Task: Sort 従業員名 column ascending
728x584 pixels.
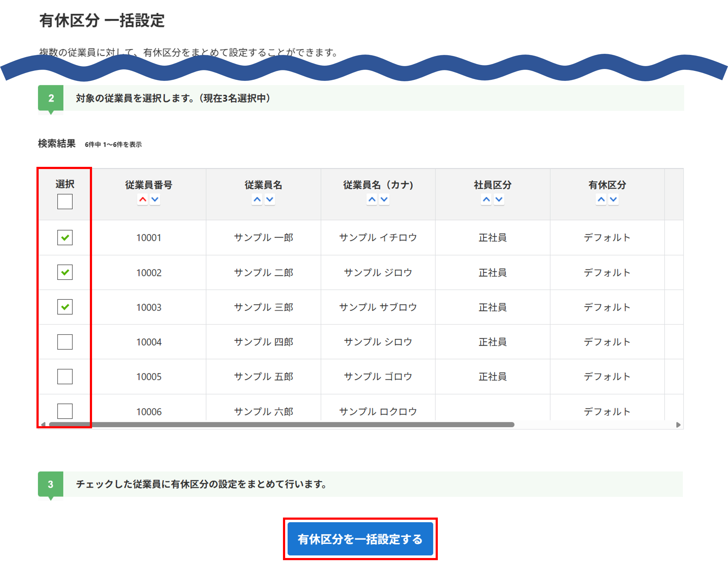Action: (x=257, y=199)
